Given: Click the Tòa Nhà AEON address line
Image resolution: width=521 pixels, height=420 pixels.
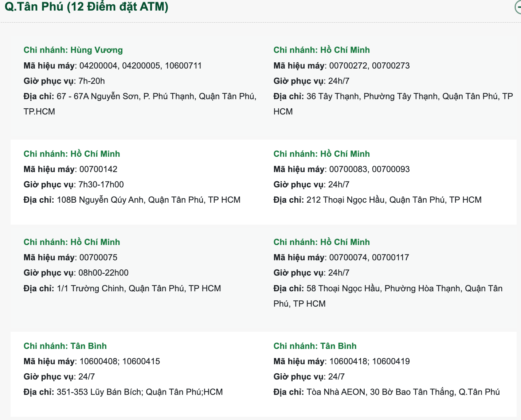Looking at the screenshot, I should [403, 392].
